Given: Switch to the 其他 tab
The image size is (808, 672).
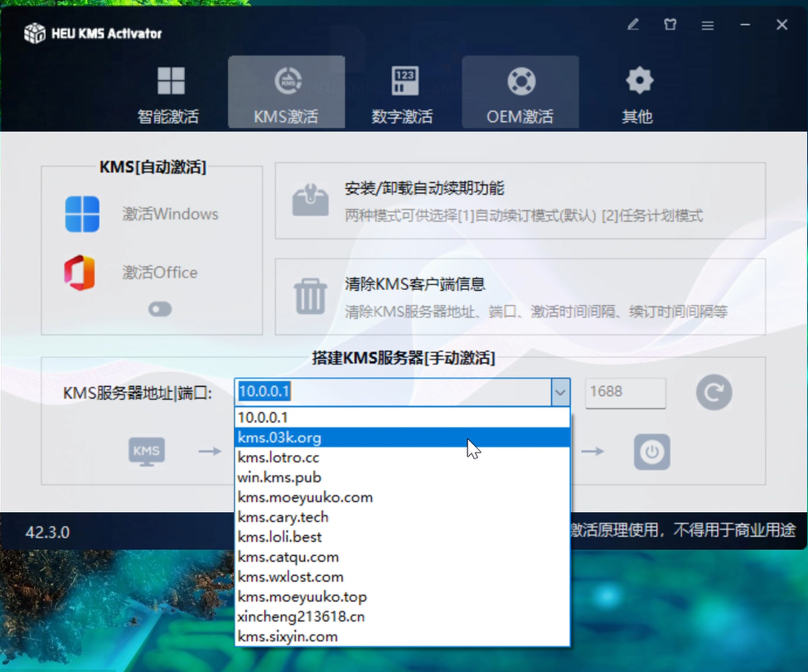Looking at the screenshot, I should click(x=637, y=93).
